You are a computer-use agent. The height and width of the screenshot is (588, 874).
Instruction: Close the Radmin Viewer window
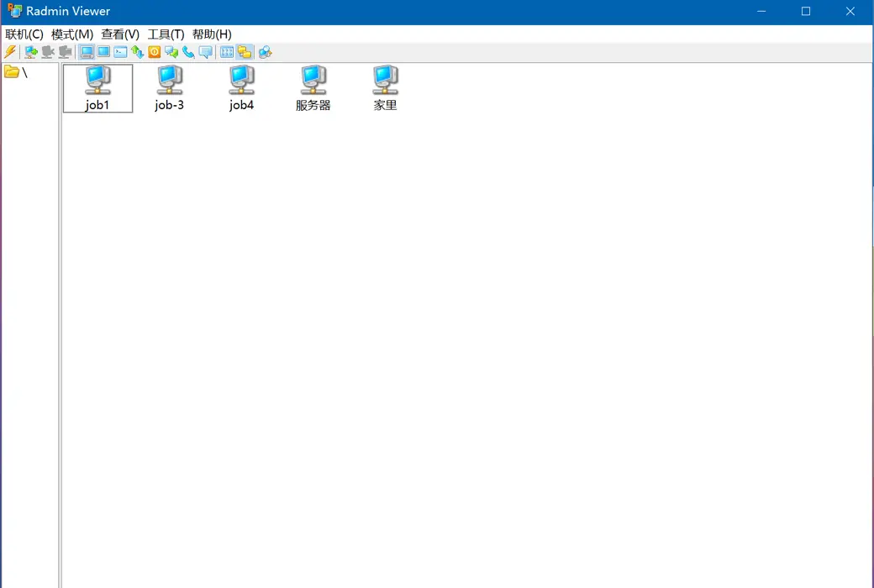pos(850,11)
